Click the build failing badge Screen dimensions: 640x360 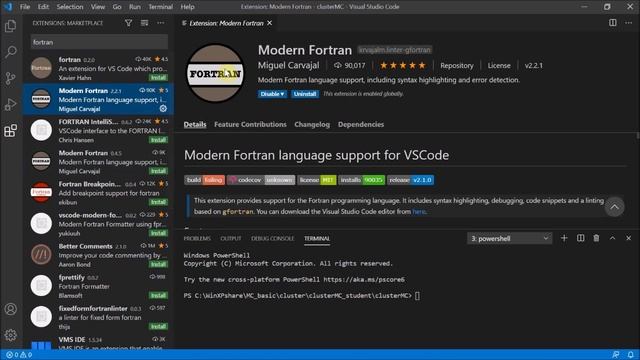coord(204,180)
